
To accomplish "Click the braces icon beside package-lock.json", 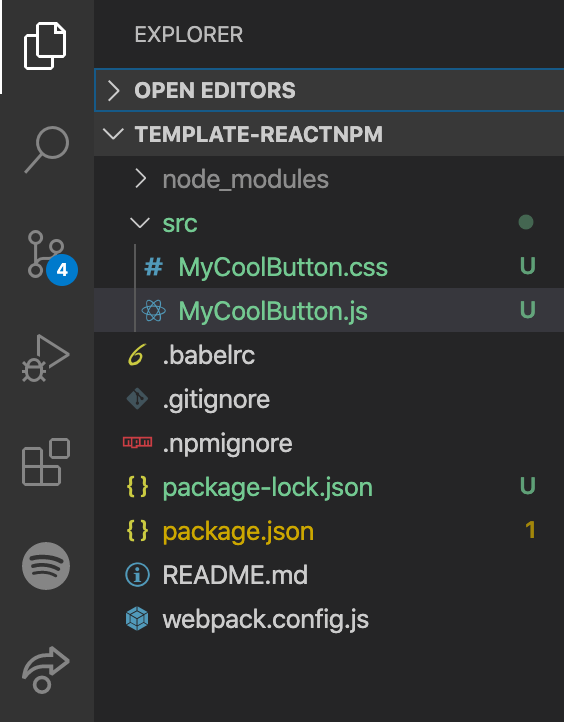I will click(x=137, y=487).
